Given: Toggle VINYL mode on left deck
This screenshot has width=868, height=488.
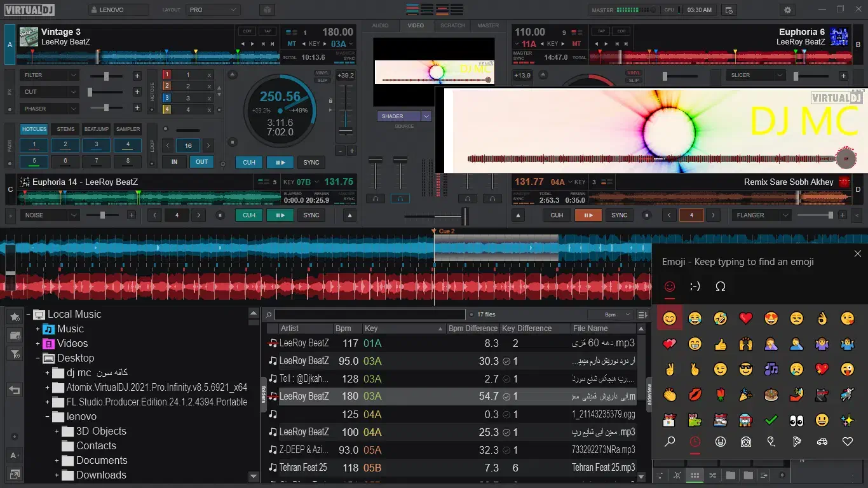Looking at the screenshot, I should [x=322, y=73].
